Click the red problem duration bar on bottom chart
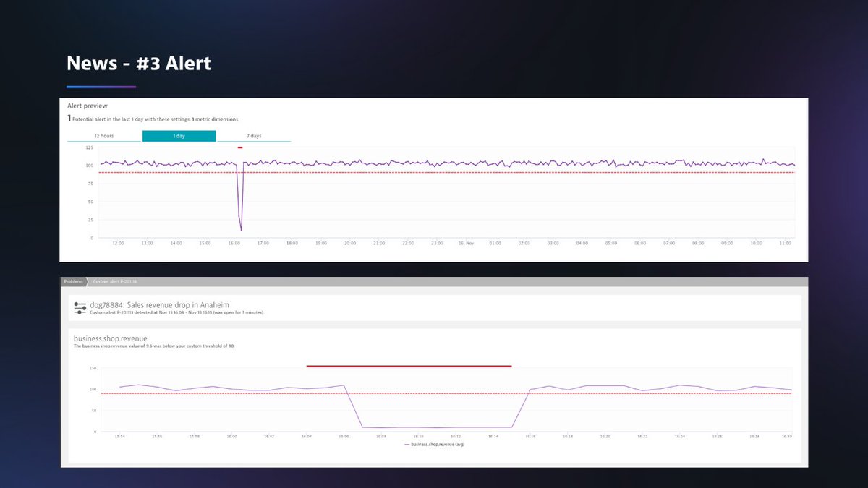Screen dimensions: 868x488 coord(409,367)
